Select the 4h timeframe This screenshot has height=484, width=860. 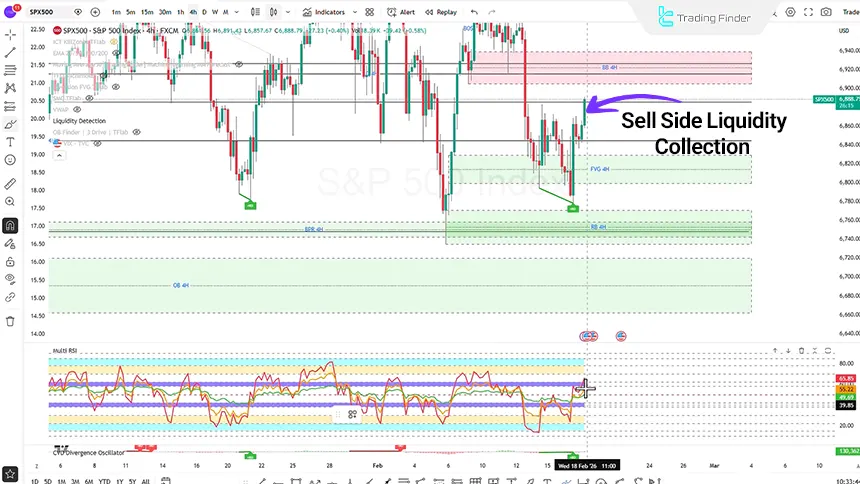(x=193, y=12)
